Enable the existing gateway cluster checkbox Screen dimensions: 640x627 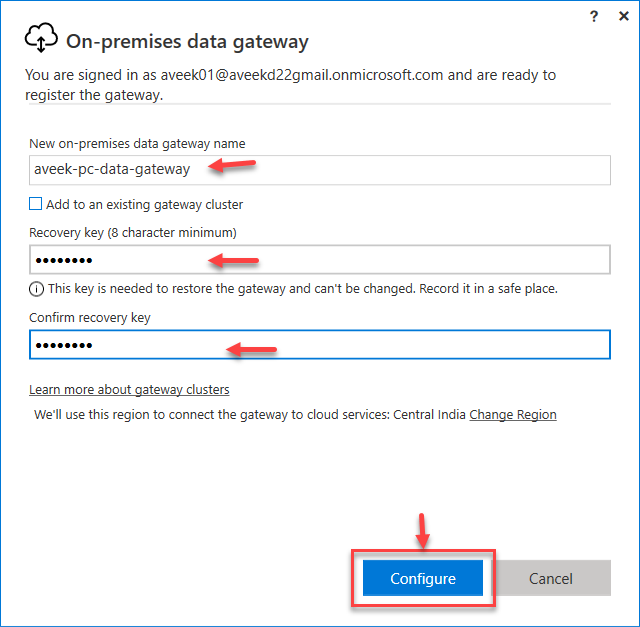coord(36,205)
